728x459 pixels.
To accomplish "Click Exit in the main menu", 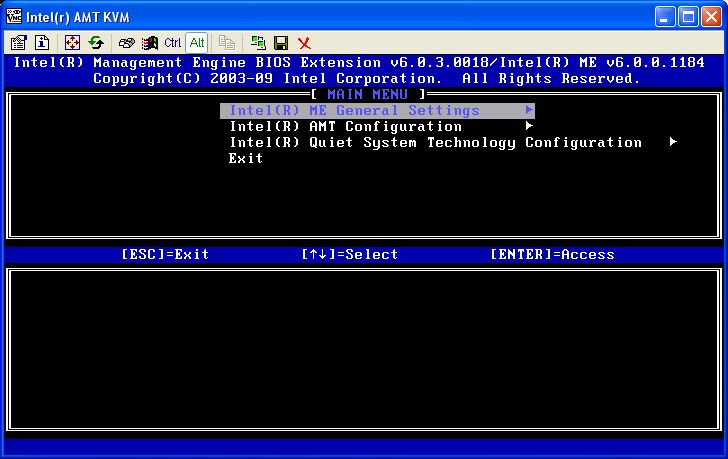I will (x=246, y=159).
